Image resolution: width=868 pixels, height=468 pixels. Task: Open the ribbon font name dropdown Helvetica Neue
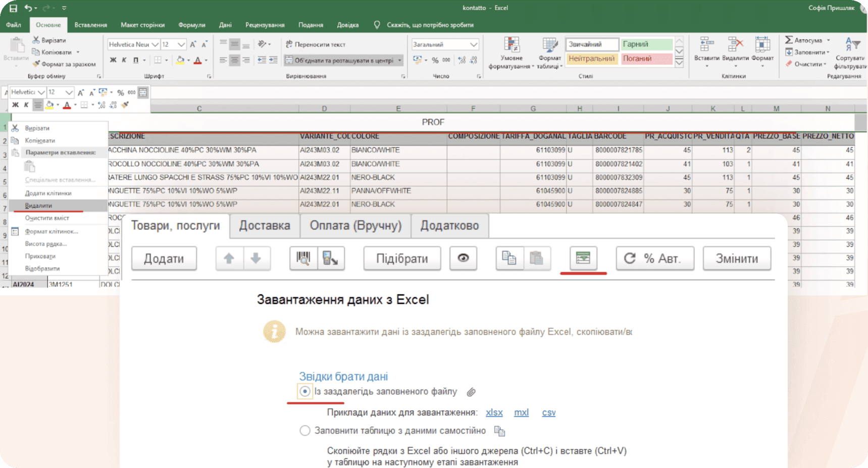coord(155,44)
